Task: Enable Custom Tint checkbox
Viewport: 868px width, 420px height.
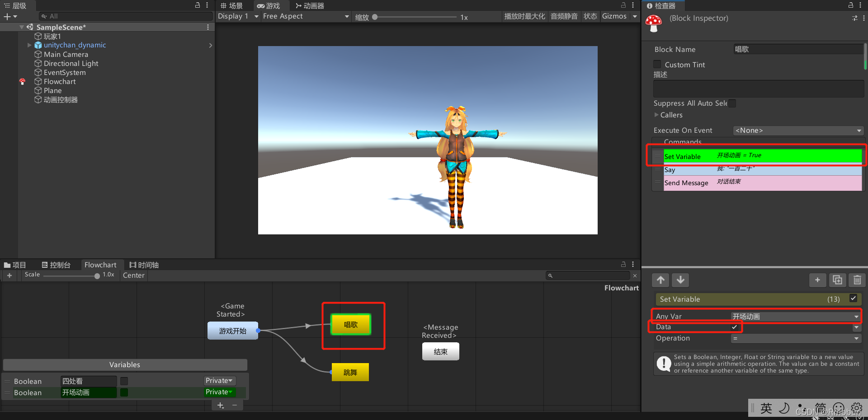Action: click(x=657, y=65)
